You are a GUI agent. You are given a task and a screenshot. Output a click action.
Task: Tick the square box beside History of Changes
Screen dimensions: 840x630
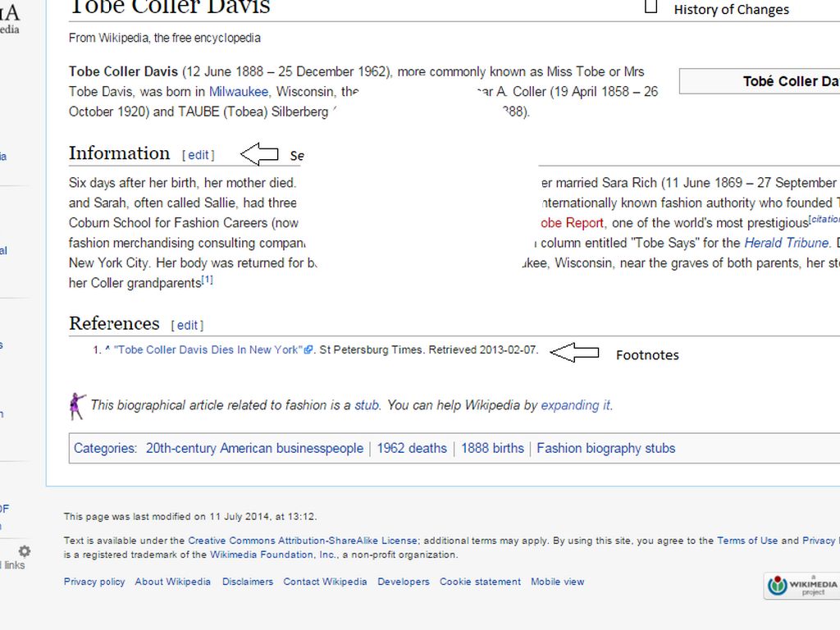tap(651, 7)
